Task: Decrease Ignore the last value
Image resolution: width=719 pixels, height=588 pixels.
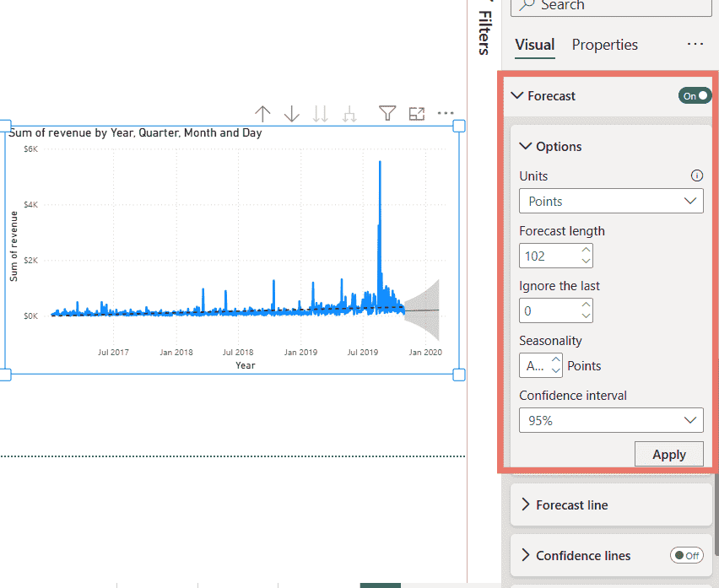Action: (586, 316)
